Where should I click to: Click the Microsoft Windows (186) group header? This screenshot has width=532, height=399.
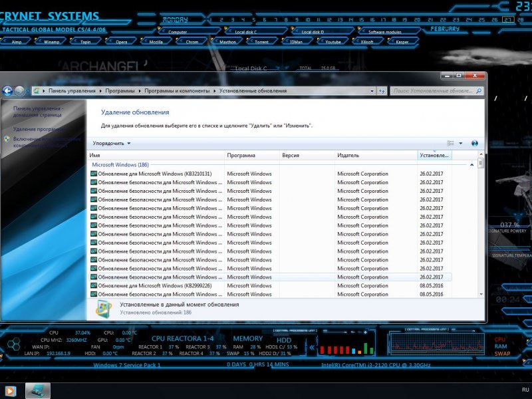click(x=120, y=165)
